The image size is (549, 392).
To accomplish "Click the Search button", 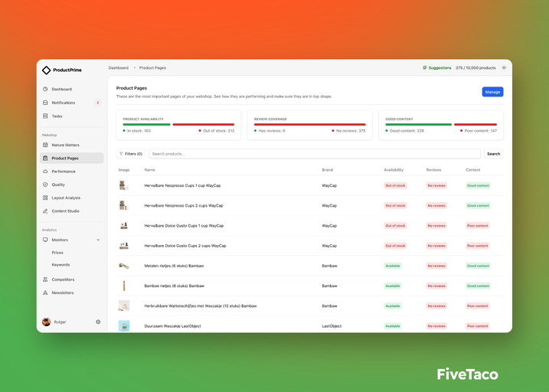I will [494, 154].
